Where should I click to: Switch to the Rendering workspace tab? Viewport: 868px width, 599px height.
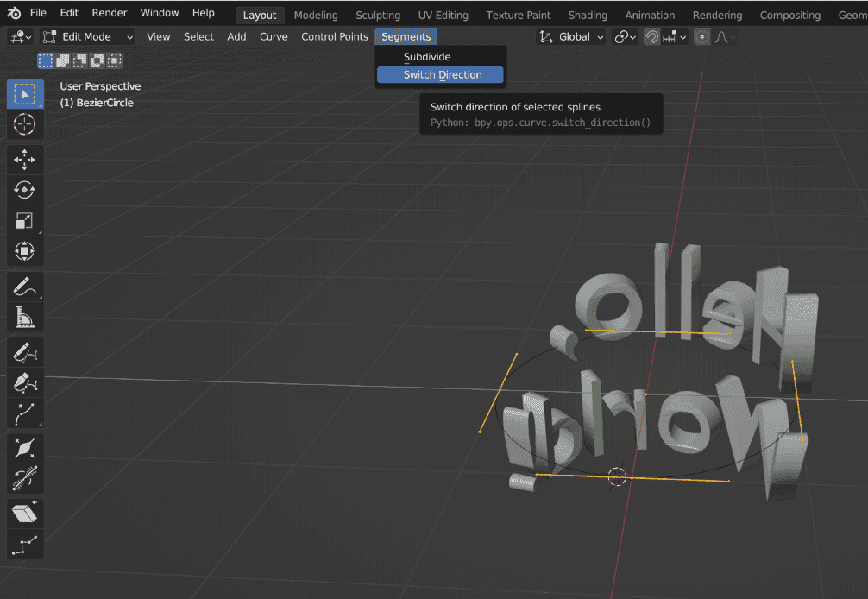(x=717, y=16)
